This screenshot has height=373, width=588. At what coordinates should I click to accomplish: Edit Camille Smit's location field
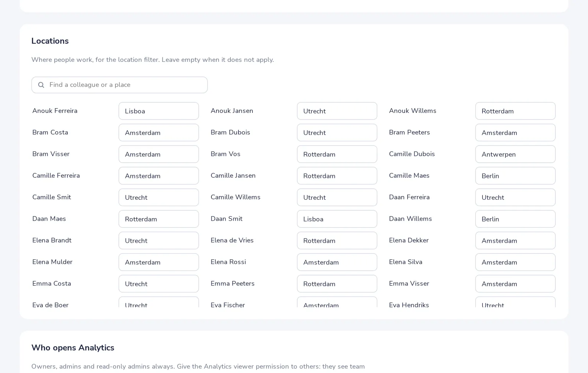(x=159, y=198)
